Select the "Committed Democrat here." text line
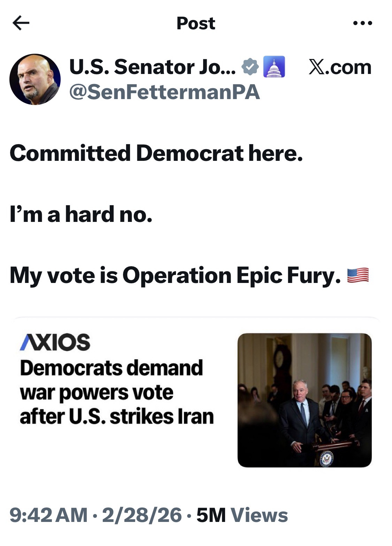The width and height of the screenshot is (392, 546). click(x=156, y=153)
